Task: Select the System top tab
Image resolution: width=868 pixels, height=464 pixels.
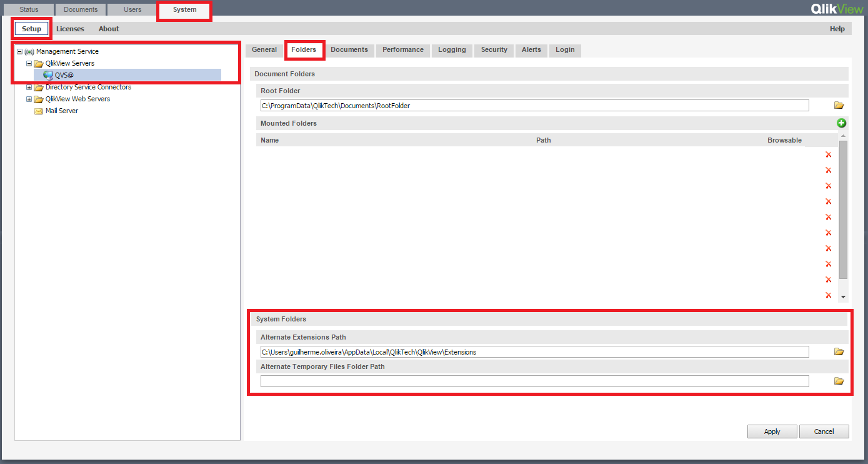Action: (184, 9)
